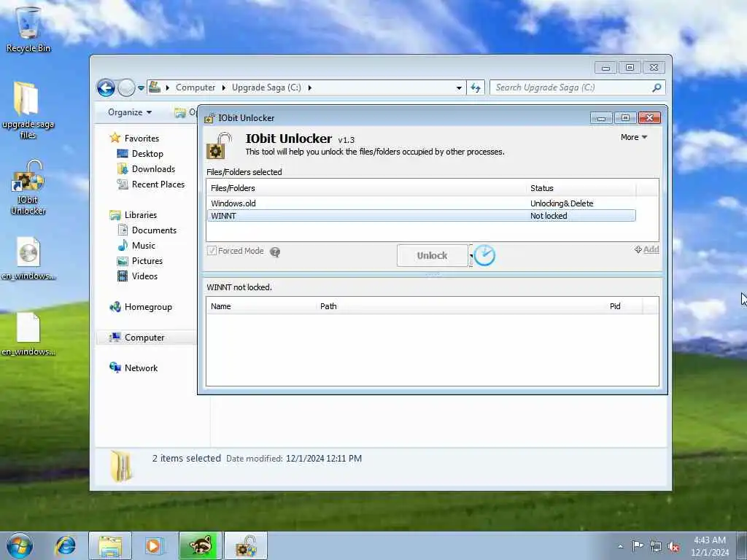Open Documents library

tap(154, 230)
